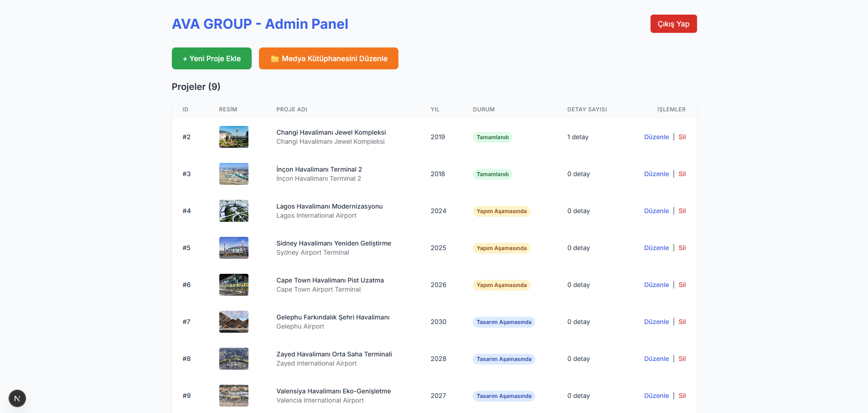Delete Valensiya Havalimanı Eko-Genişletme project

click(x=682, y=396)
